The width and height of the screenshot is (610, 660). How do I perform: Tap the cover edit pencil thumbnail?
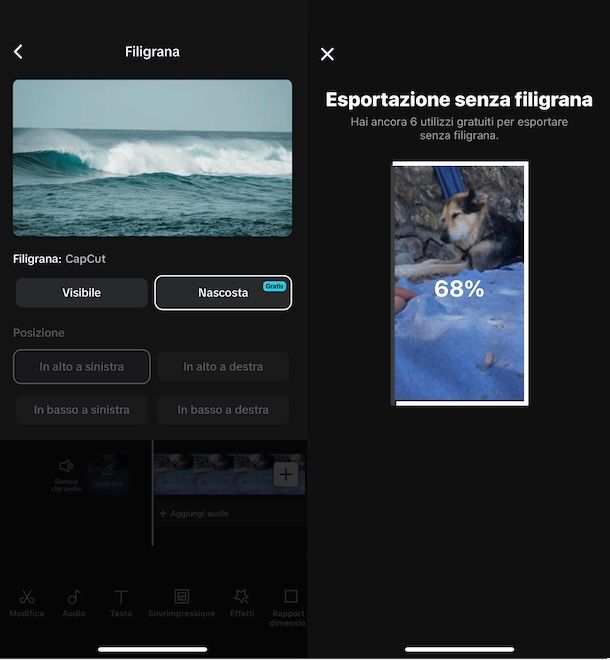[x=108, y=474]
